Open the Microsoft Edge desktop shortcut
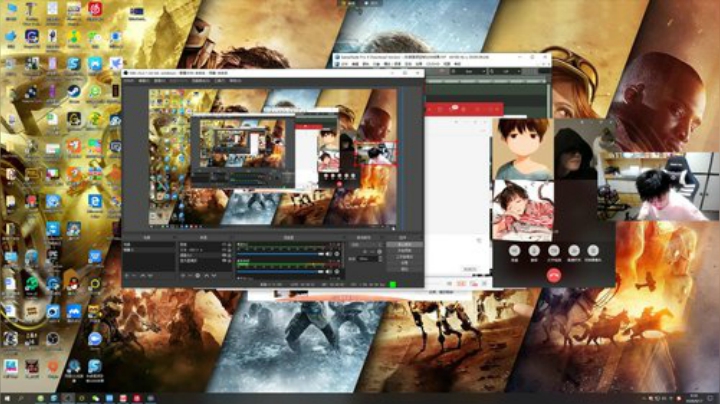720x404 pixels. coord(95,201)
